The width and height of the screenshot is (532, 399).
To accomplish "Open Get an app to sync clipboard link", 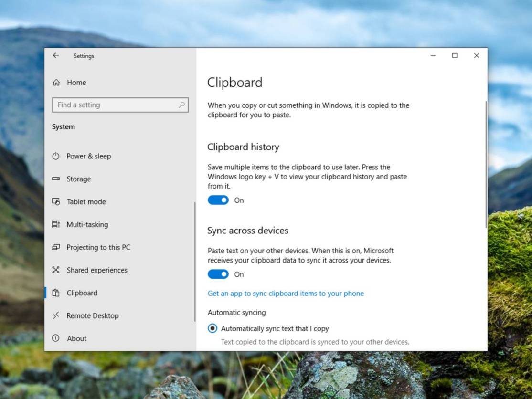I will point(286,294).
